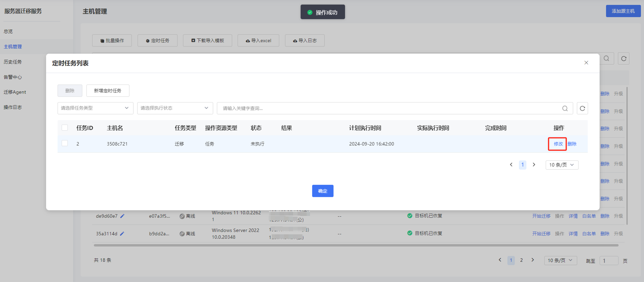
Task: Go to previous page in host list pagination
Action: 500,260
